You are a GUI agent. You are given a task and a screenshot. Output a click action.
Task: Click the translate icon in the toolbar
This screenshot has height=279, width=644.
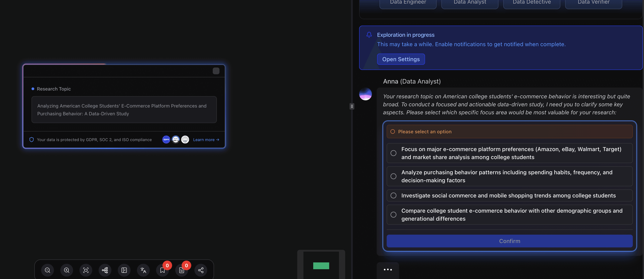(x=143, y=270)
